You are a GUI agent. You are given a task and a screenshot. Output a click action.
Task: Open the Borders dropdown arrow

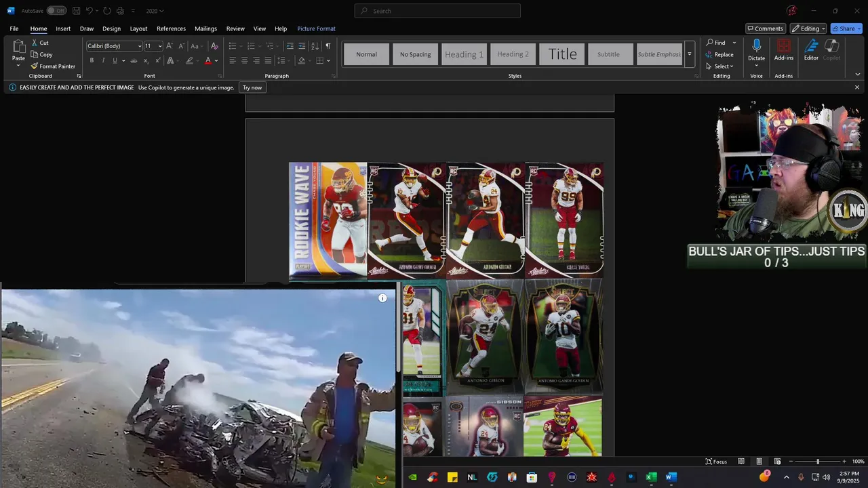pos(328,60)
